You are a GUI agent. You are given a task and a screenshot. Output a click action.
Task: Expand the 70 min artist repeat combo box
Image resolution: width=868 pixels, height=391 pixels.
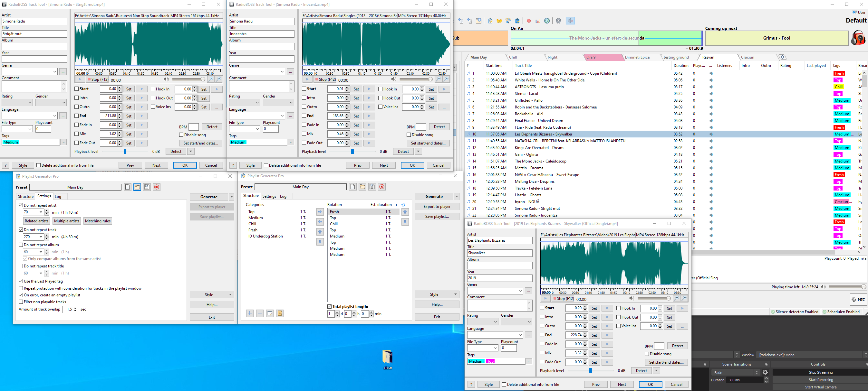[41, 212]
